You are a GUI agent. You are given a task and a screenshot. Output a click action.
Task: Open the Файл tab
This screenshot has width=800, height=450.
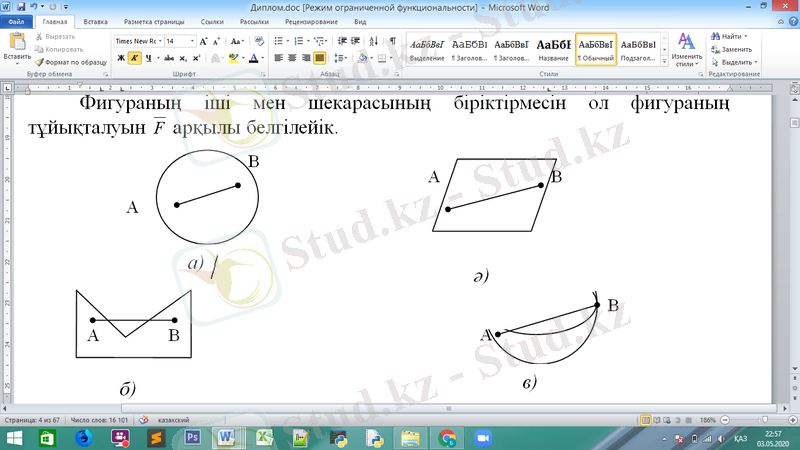(16, 22)
